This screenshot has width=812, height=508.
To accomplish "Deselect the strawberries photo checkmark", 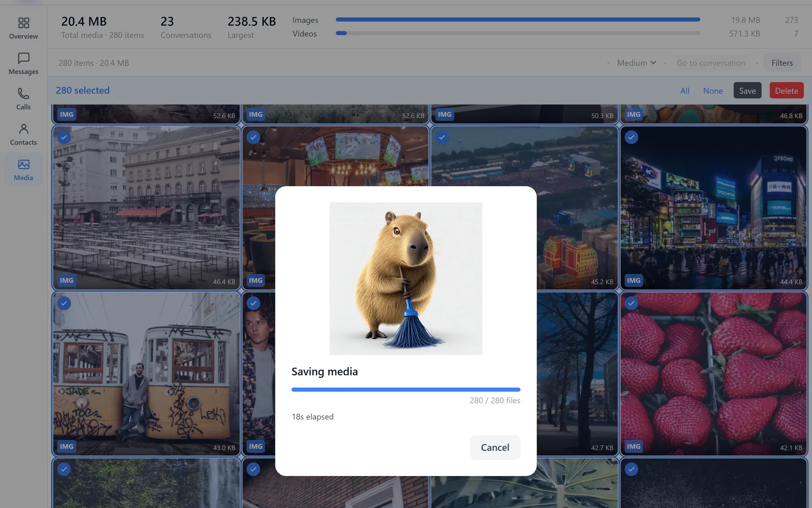I will pos(631,303).
